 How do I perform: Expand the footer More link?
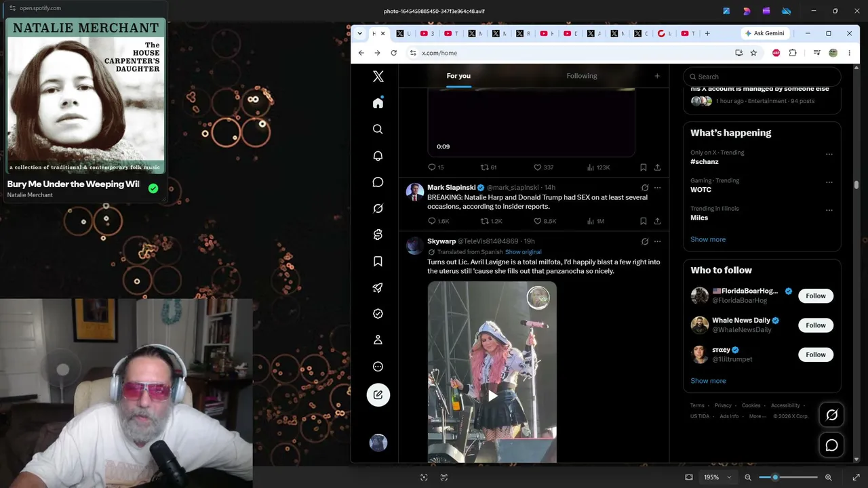[x=757, y=416]
